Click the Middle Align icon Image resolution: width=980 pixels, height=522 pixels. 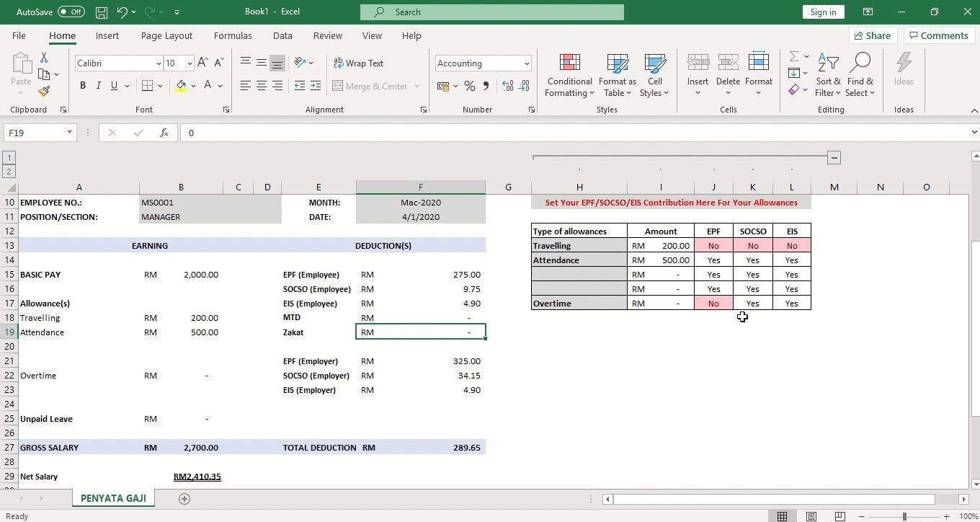[x=262, y=63]
